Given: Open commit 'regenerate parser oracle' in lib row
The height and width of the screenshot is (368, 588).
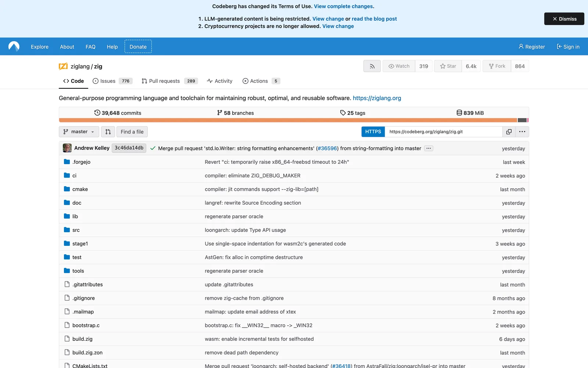Looking at the screenshot, I should [x=234, y=216].
